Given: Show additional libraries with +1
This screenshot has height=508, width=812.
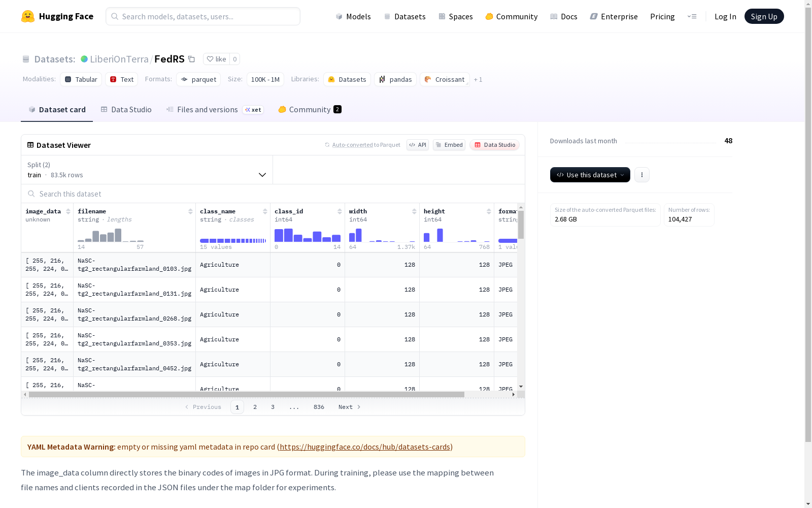Looking at the screenshot, I should [x=478, y=79].
